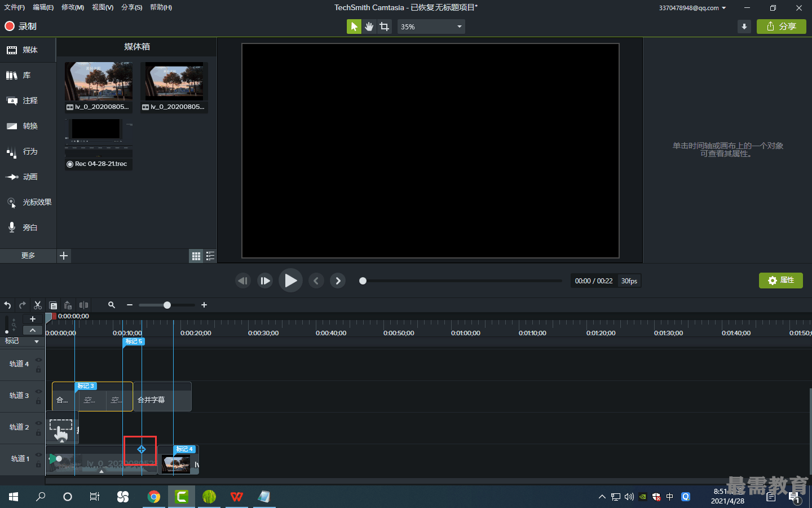Image resolution: width=812 pixels, height=508 pixels.
Task: Step forward to next frame
Action: [x=265, y=281]
